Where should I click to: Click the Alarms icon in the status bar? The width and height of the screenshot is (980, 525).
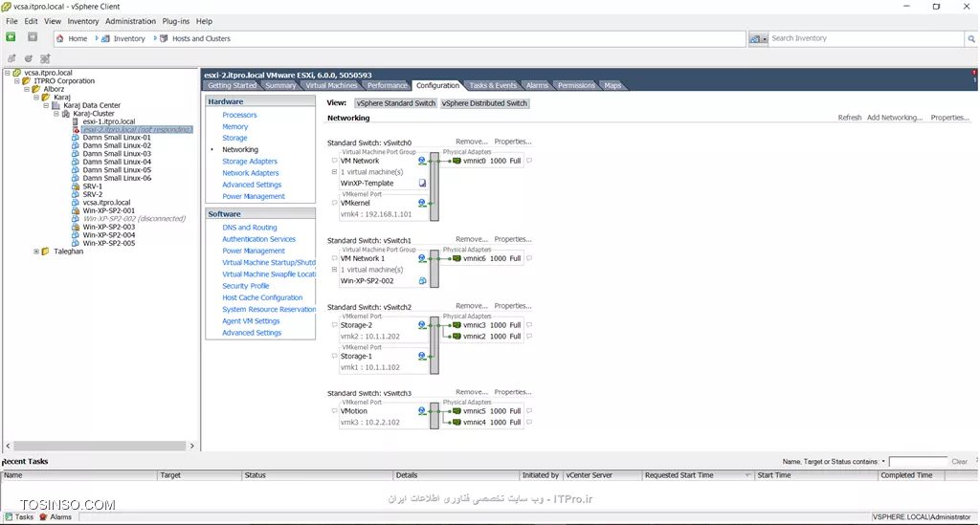43,517
